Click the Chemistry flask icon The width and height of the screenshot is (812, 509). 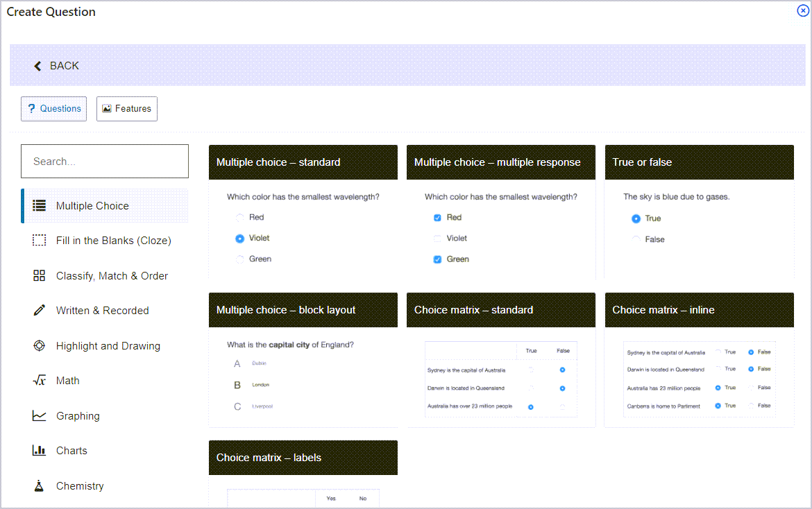click(x=40, y=485)
